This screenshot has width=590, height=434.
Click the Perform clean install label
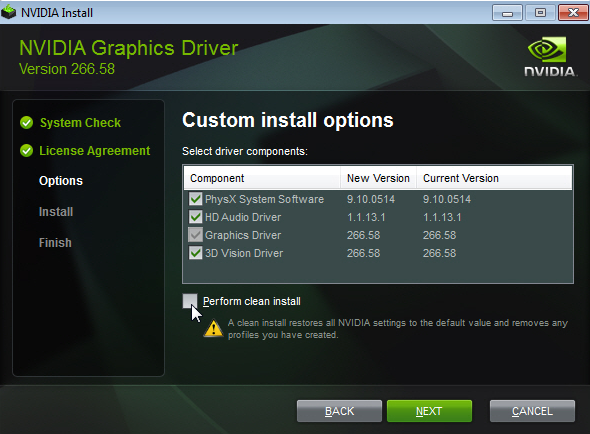pyautogui.click(x=252, y=302)
